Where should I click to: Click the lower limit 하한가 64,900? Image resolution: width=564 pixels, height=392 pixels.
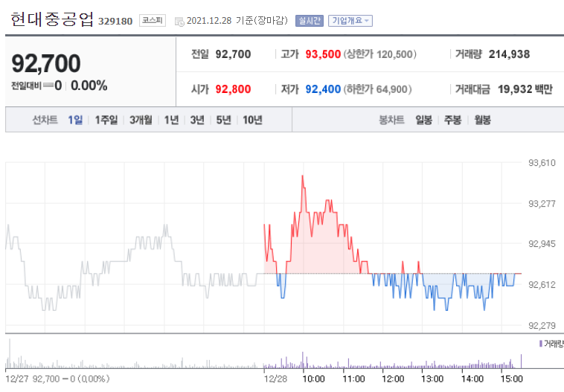point(378,89)
